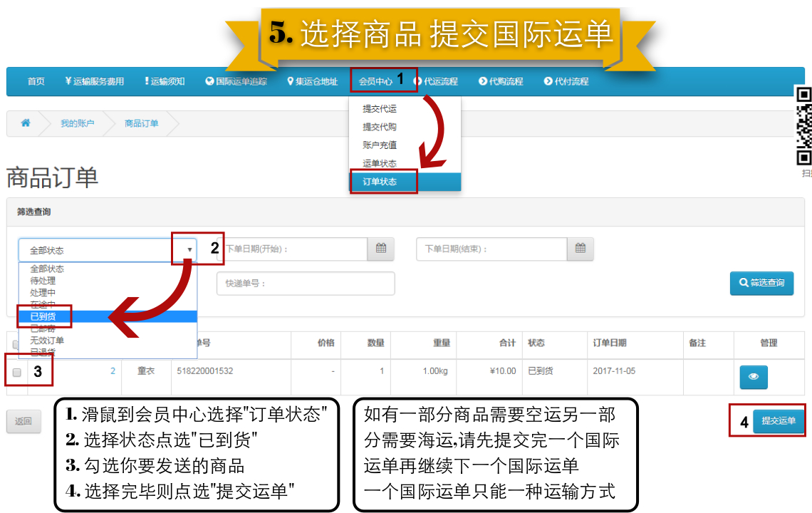Open 国际运单追踪 in the navbar
Viewport: 812px width, 513px height.
(x=236, y=81)
